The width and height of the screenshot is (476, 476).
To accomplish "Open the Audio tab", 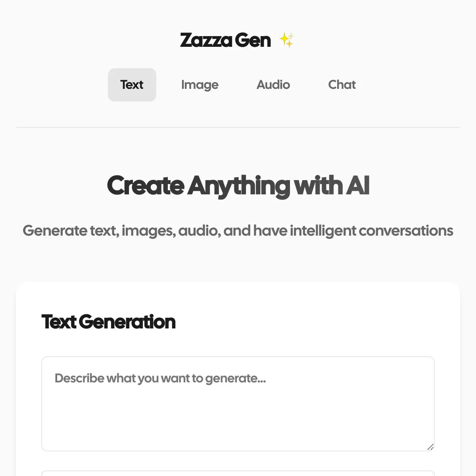I will (273, 85).
